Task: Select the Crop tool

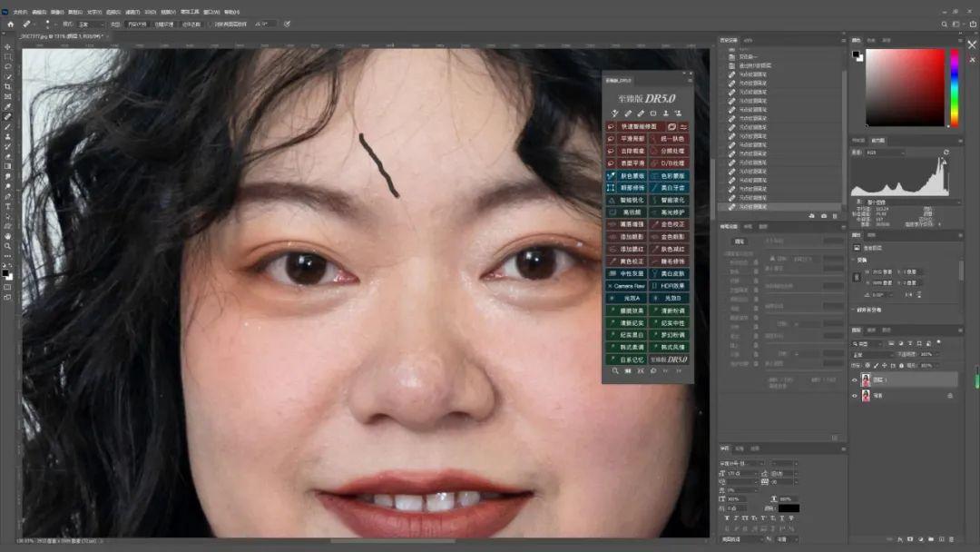Action: (7, 84)
